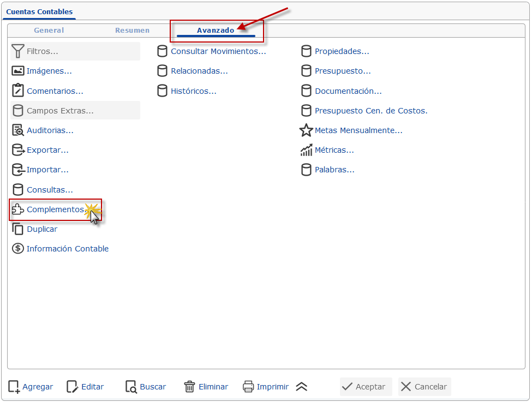Open Presupuesto Cen. de Costos. link
The image size is (532, 402).
pos(371,111)
